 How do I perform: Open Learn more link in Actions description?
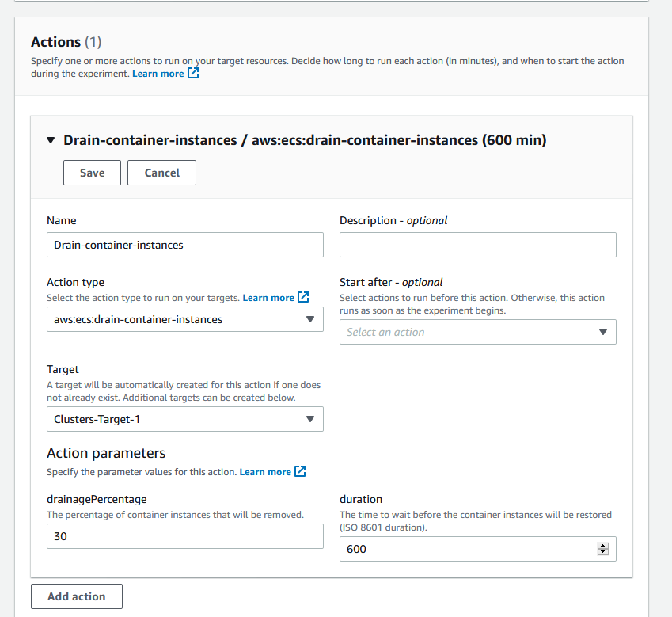coord(158,74)
